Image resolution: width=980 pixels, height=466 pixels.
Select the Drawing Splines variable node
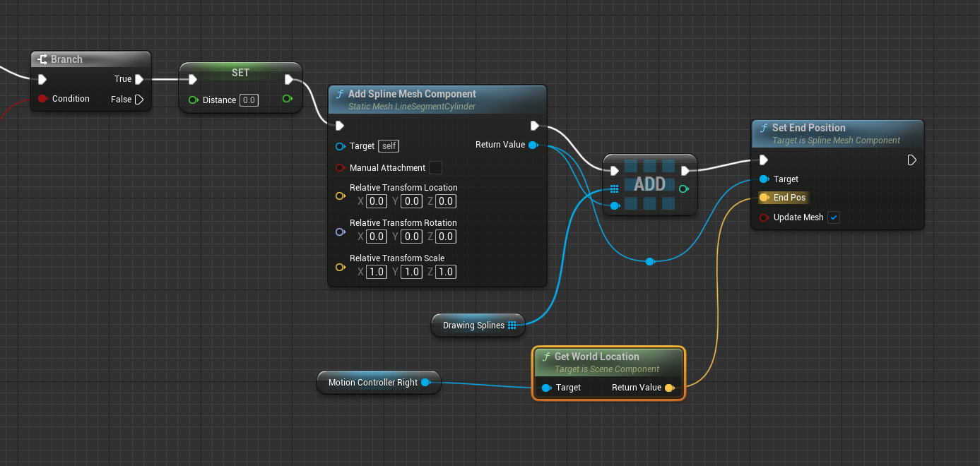coord(478,325)
